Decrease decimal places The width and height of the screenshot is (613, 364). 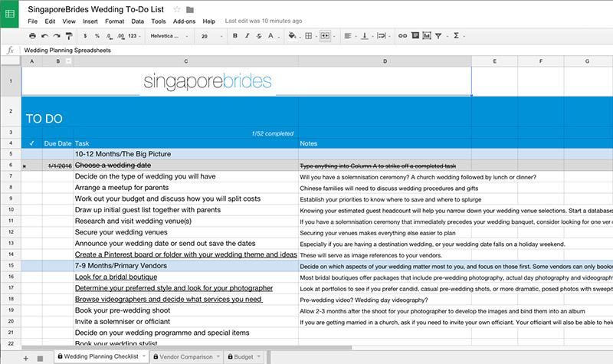pos(109,36)
